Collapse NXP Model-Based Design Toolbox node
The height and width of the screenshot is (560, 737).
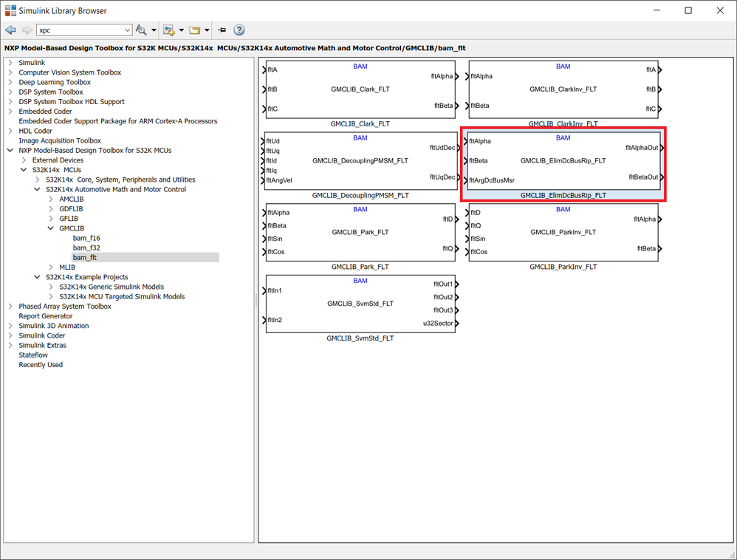tap(10, 151)
